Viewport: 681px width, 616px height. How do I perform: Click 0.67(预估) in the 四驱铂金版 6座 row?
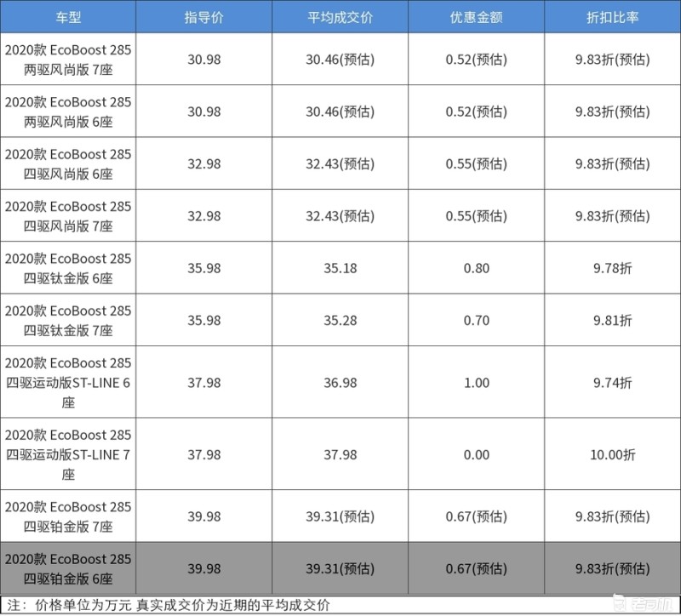pos(477,568)
